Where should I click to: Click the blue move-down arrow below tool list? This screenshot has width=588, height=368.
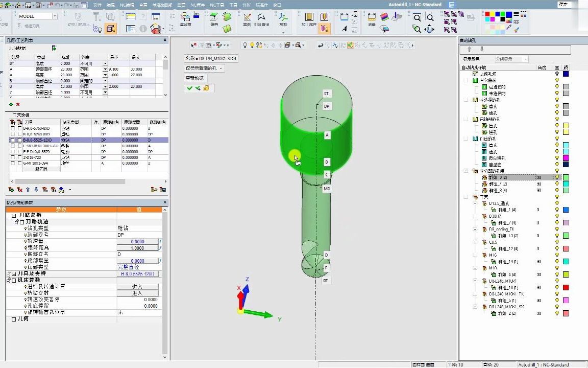(36, 190)
